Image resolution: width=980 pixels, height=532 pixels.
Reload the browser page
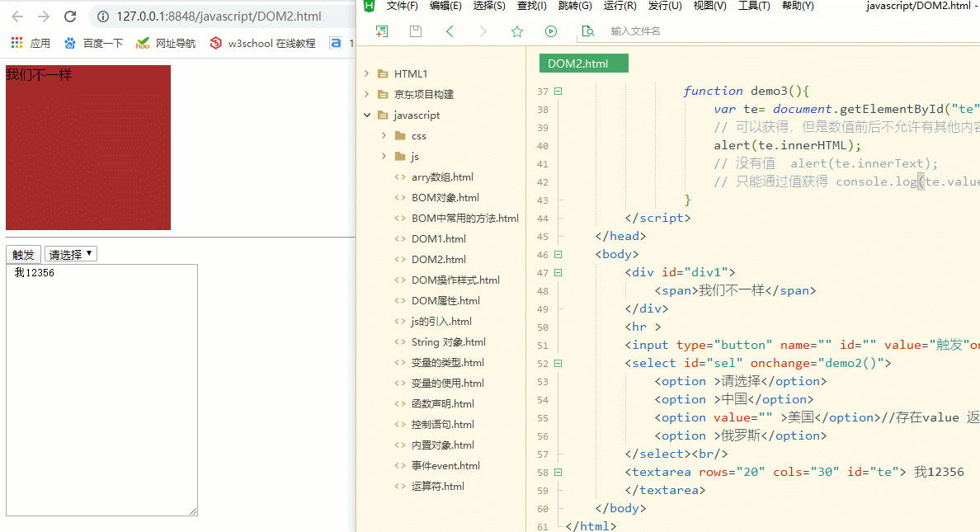70,16
